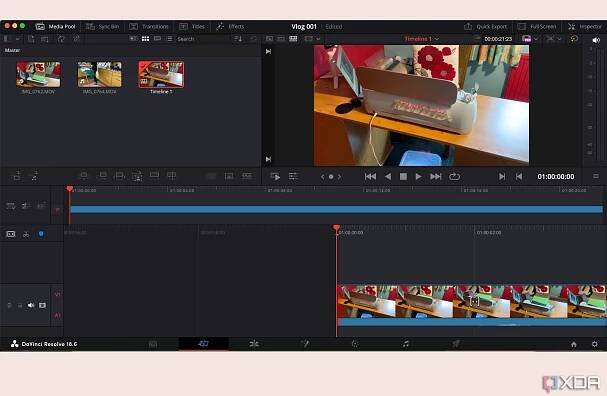This screenshot has width=607, height=396.
Task: Go to the last frame
Action: (436, 177)
